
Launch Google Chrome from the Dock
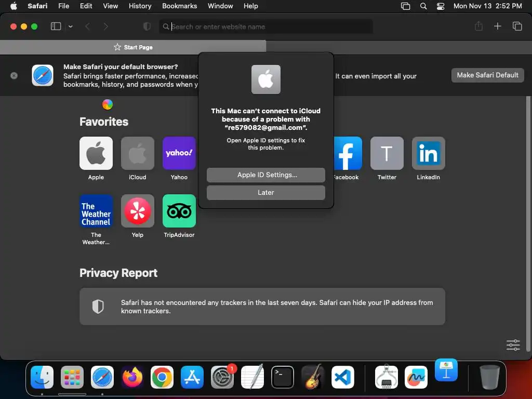(x=162, y=377)
